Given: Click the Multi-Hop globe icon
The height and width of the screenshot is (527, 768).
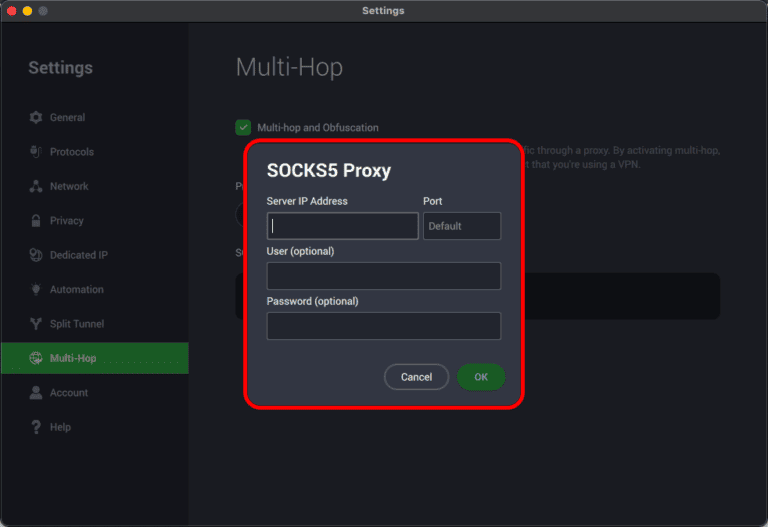Looking at the screenshot, I should (36, 358).
